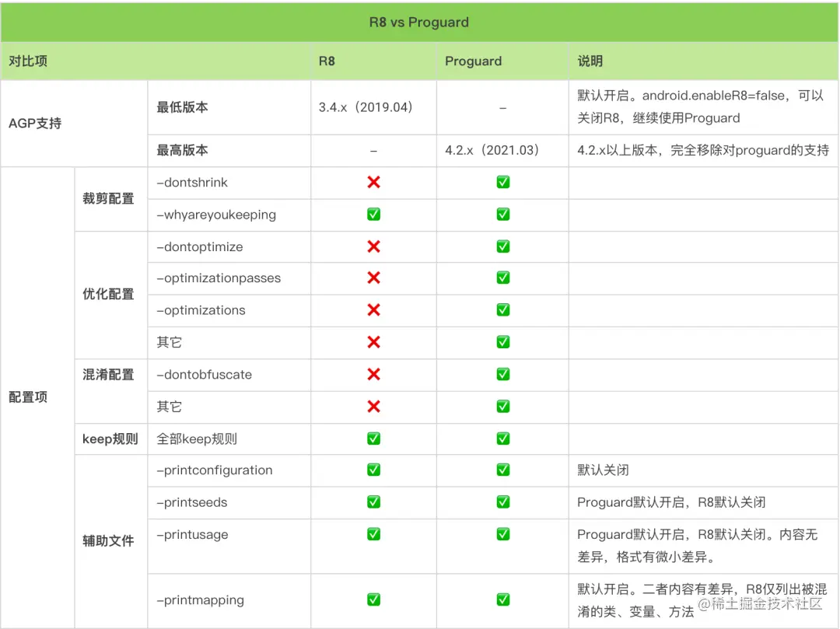
Task: Click the -printseeds description note
Action: click(671, 502)
